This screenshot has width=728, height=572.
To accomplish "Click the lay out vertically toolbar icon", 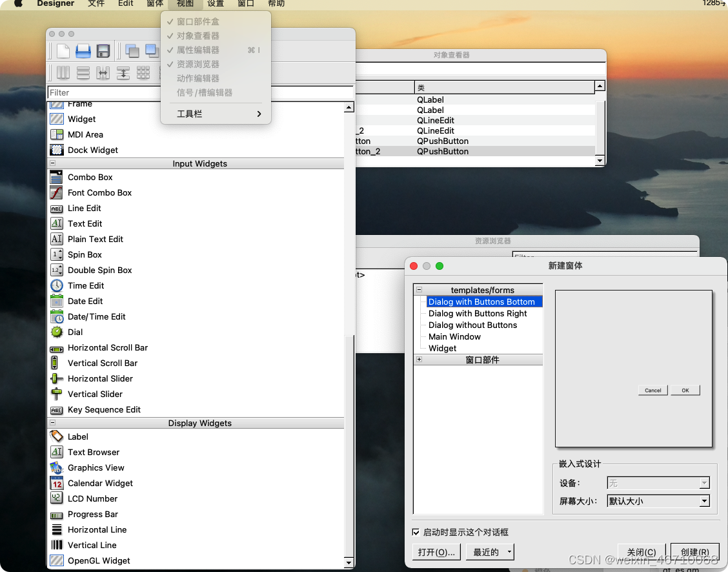I will coord(83,72).
